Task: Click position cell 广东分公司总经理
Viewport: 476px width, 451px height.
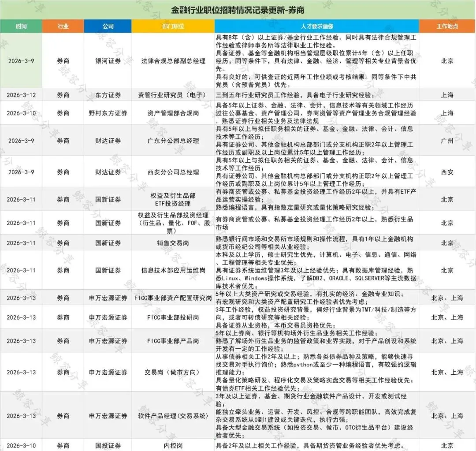Action: pos(173,141)
